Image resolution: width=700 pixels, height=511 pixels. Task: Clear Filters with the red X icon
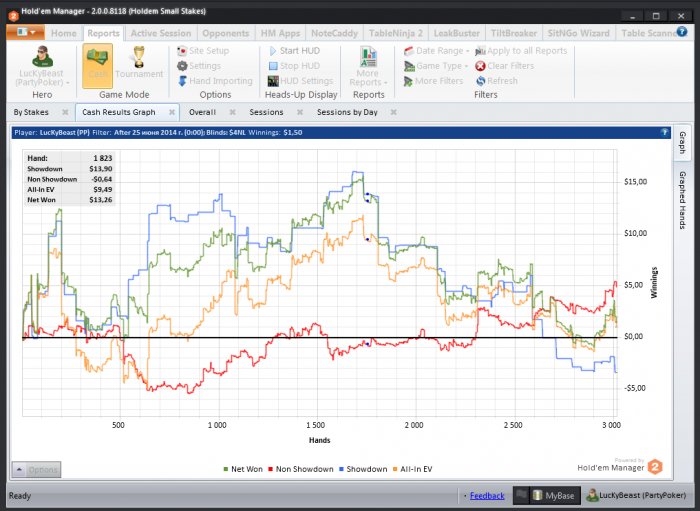coord(505,66)
